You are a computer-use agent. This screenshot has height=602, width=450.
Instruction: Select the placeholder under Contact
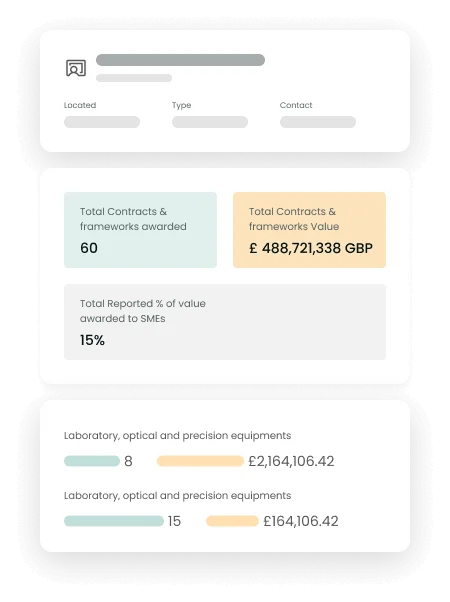pyautogui.click(x=318, y=122)
